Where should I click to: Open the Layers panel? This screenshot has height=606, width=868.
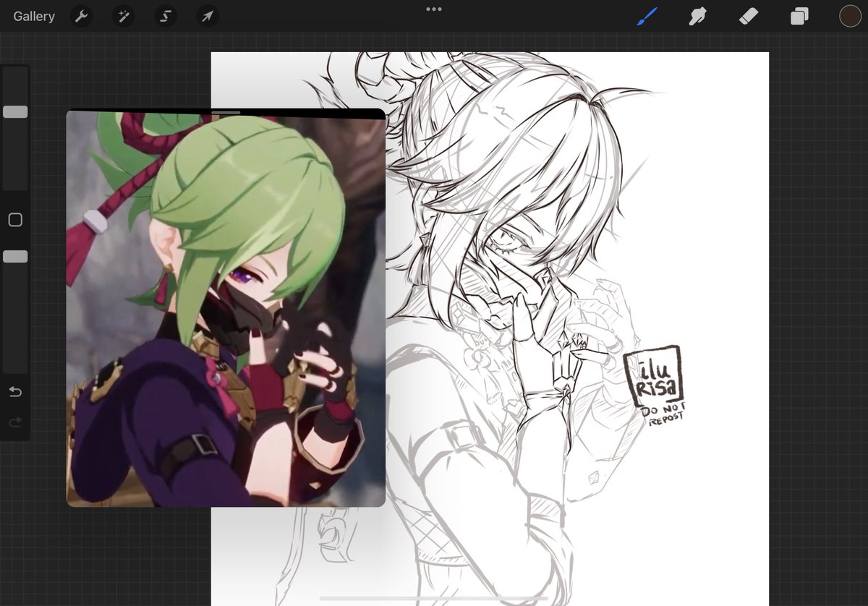(x=799, y=16)
